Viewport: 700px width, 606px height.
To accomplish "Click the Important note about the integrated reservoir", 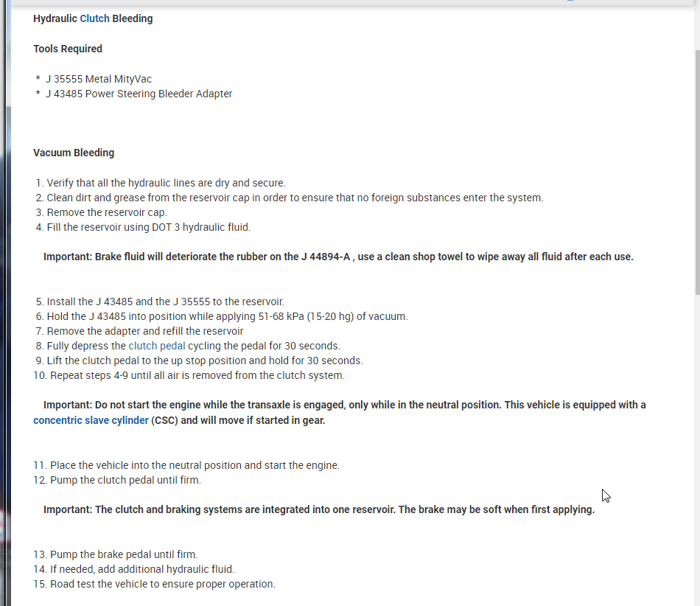I will click(x=318, y=509).
